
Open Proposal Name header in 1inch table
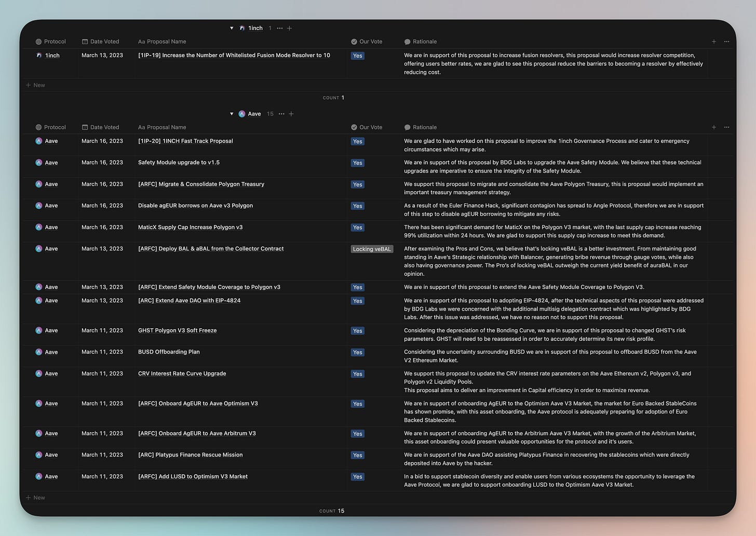(162, 42)
